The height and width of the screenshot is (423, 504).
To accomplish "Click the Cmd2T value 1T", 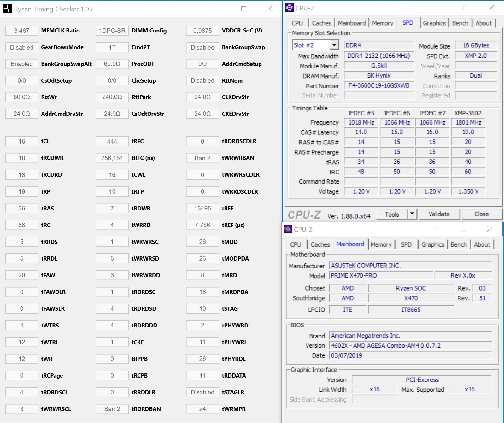I will 112,47.
